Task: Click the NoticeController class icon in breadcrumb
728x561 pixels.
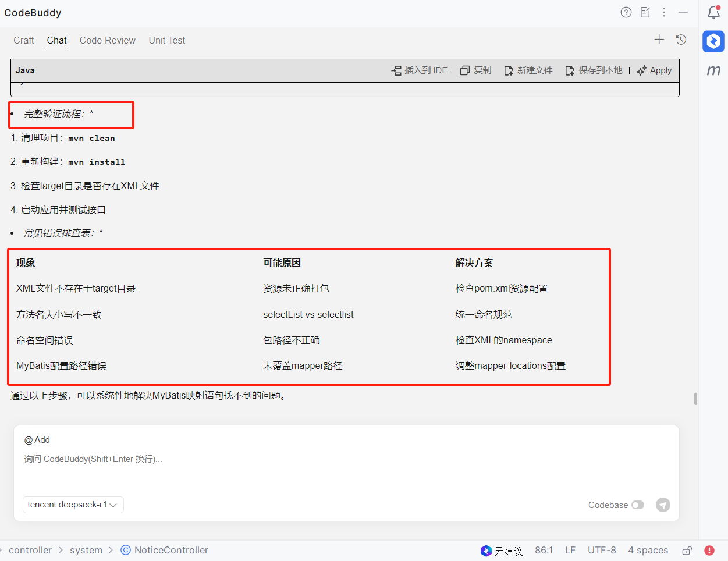Action: 126,550
